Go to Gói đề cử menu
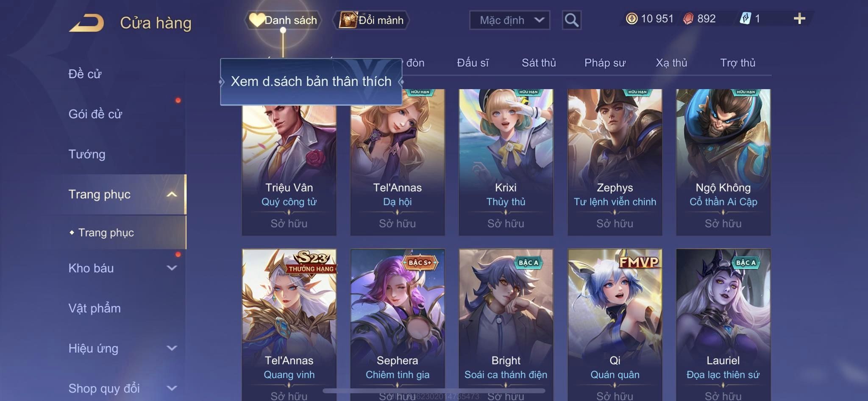Viewport: 868px width, 401px height. [x=95, y=114]
